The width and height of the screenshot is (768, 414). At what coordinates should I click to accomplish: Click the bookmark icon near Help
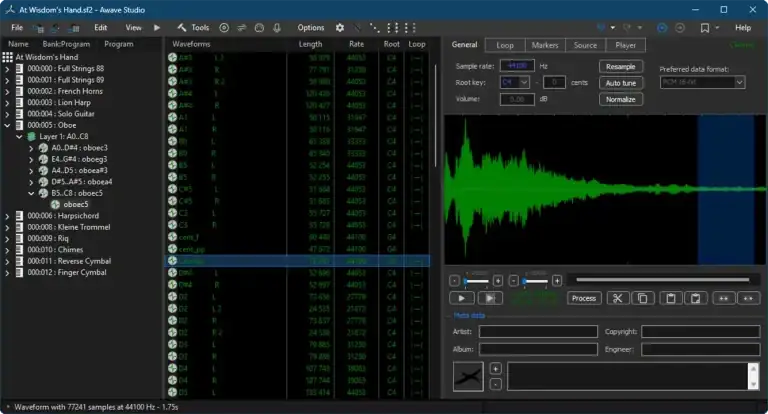705,28
